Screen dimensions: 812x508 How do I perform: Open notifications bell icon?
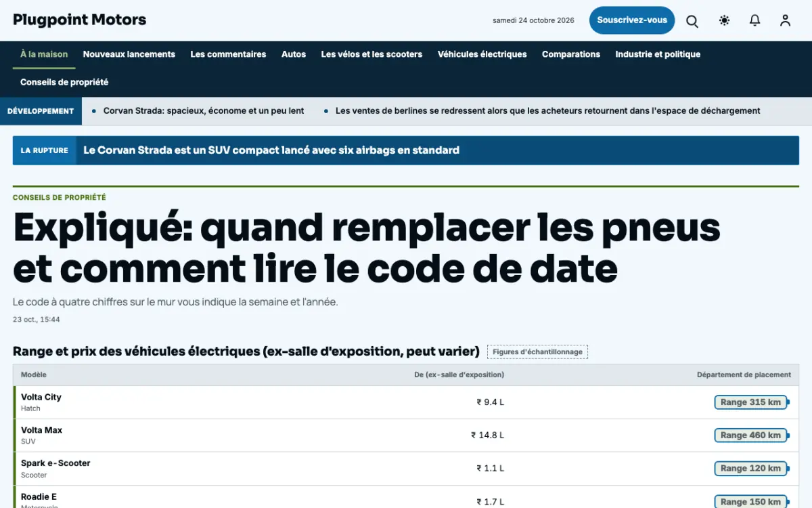(x=755, y=21)
